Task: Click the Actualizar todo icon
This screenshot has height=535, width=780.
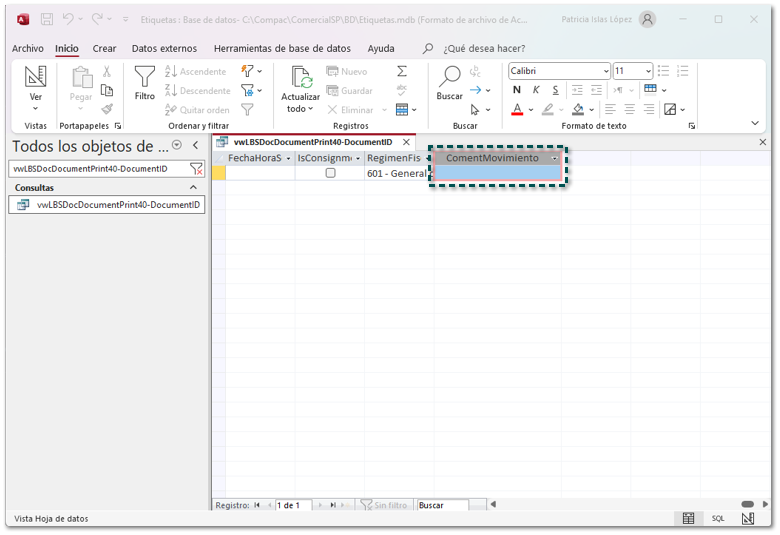Action: 300,79
